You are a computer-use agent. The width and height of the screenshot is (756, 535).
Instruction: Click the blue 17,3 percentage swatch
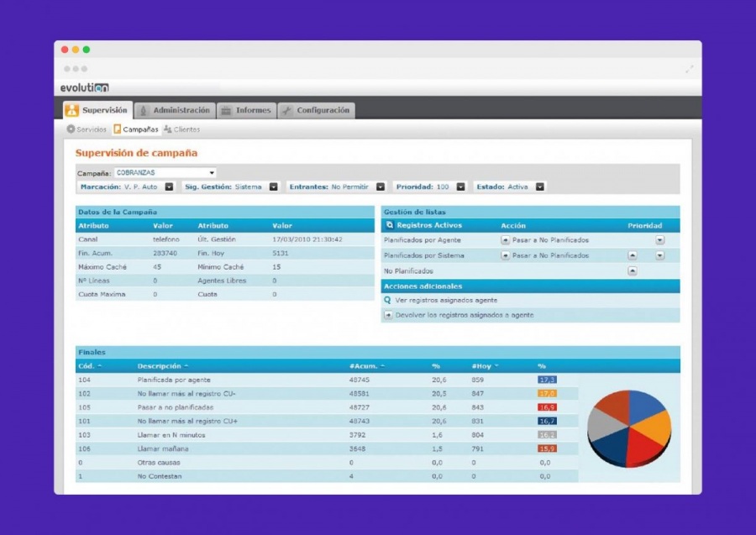547,380
